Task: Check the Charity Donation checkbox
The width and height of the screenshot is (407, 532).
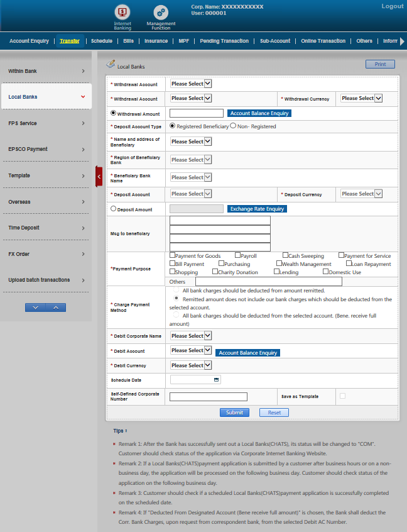Action: [x=215, y=272]
